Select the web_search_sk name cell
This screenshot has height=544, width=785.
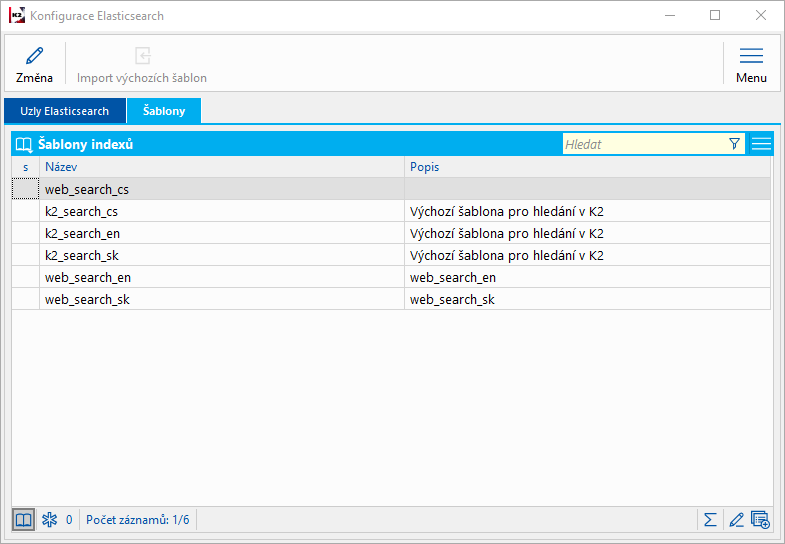(222, 299)
